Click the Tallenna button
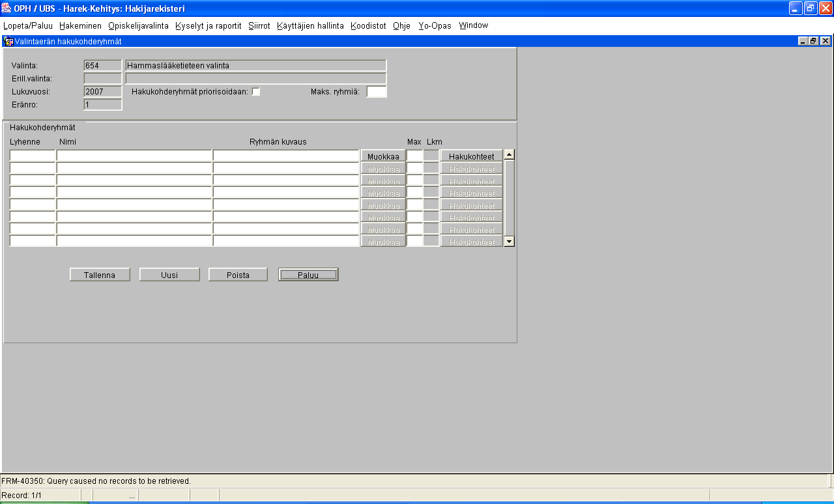This screenshot has width=834, height=504. tap(100, 275)
